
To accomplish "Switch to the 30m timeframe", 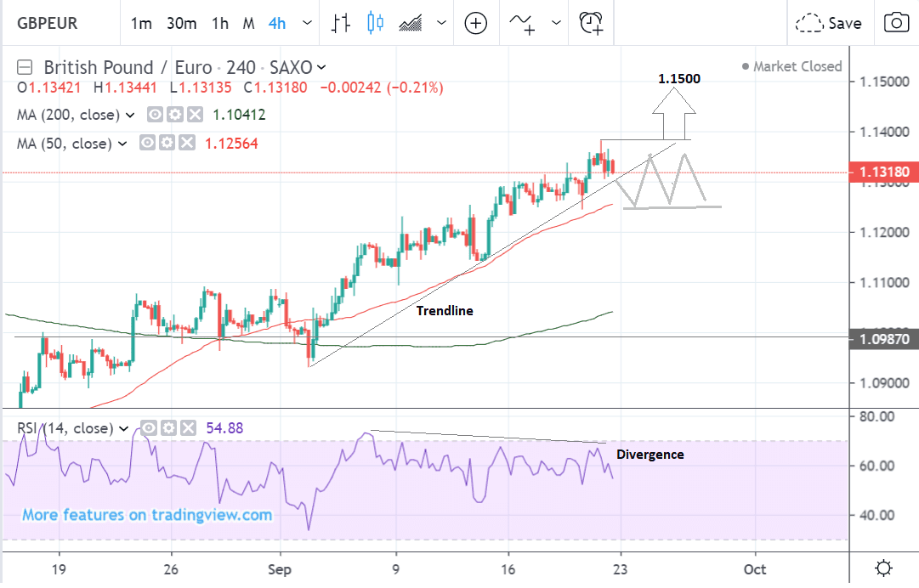I will pyautogui.click(x=181, y=23).
